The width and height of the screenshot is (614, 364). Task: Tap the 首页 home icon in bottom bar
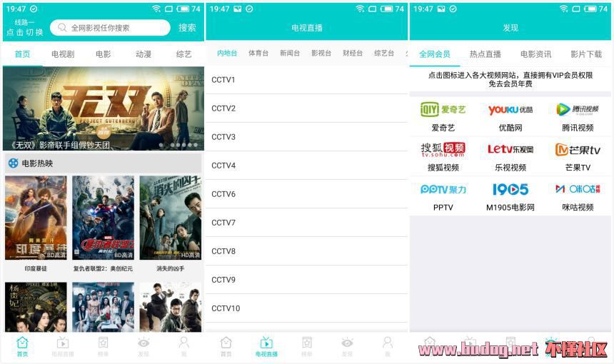click(x=22, y=343)
